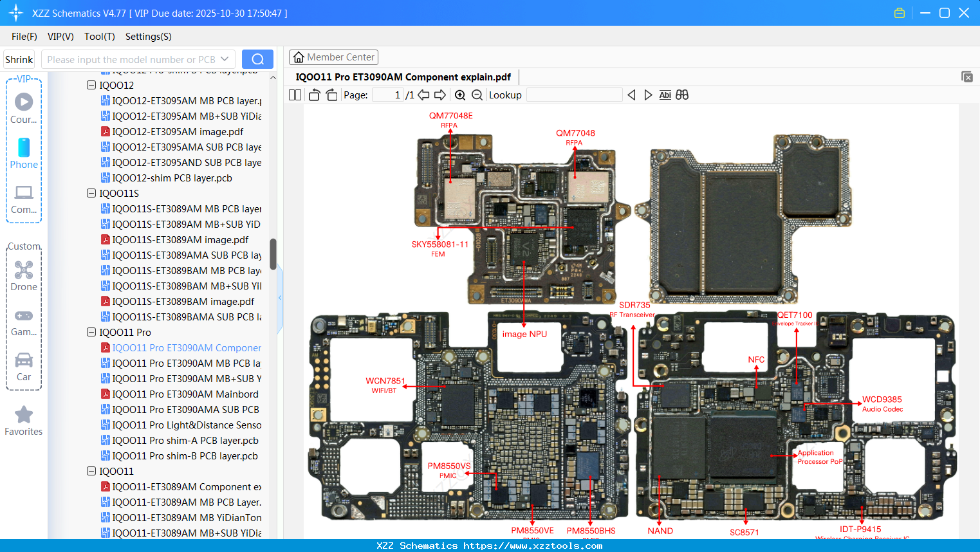Screen dimensions: 980x552
Task: Open the VIP menu
Action: coord(60,37)
